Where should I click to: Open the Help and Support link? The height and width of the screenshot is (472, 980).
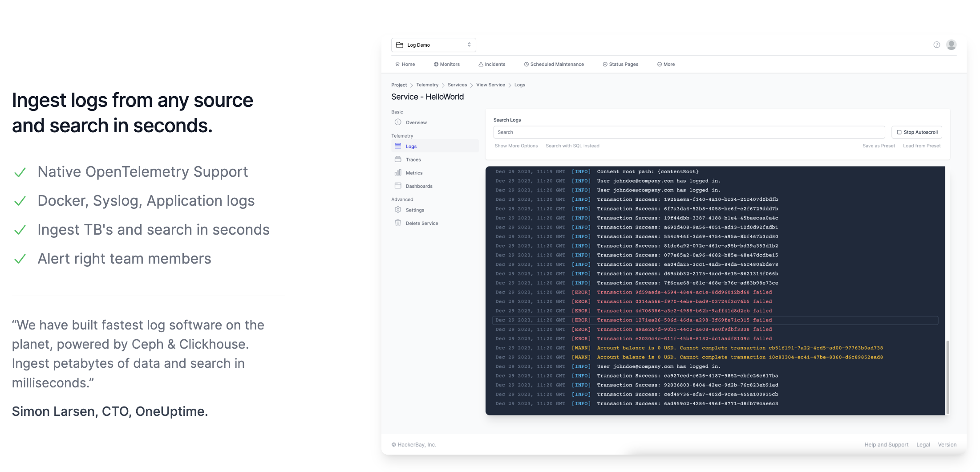[886, 444]
